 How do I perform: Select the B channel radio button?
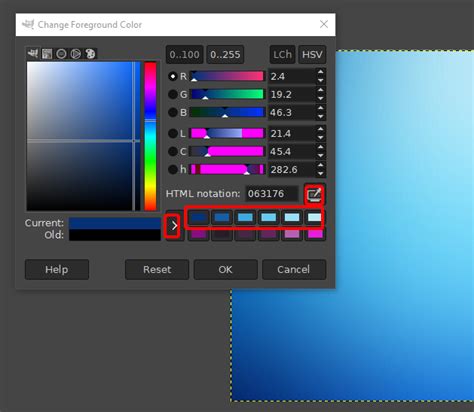pyautogui.click(x=173, y=112)
